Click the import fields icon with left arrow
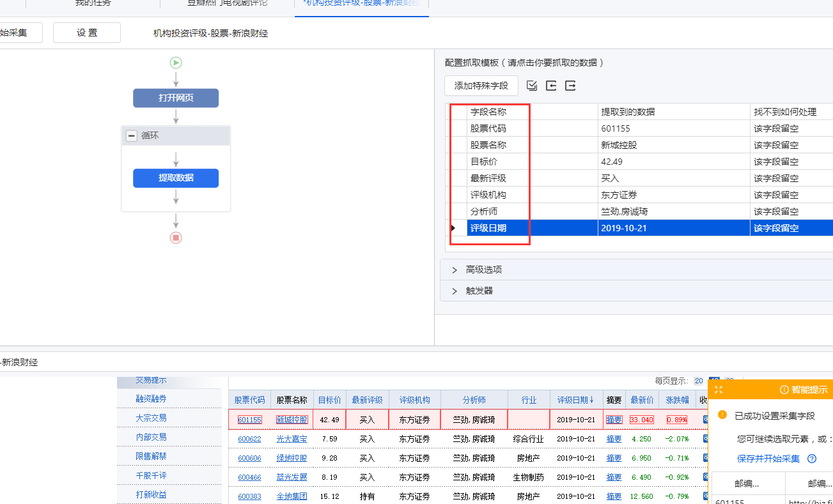Screen dimensions: 833x504 [x=551, y=86]
